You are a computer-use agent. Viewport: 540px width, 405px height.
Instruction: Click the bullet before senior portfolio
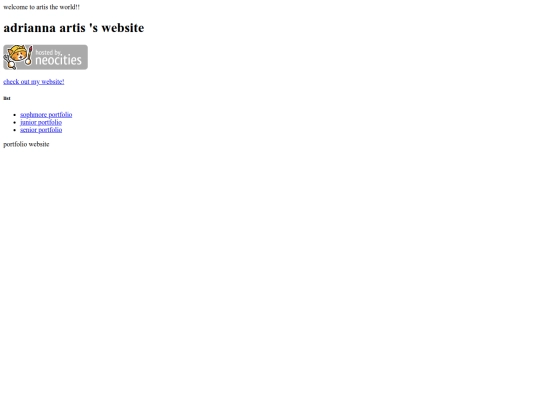[x=14, y=130]
